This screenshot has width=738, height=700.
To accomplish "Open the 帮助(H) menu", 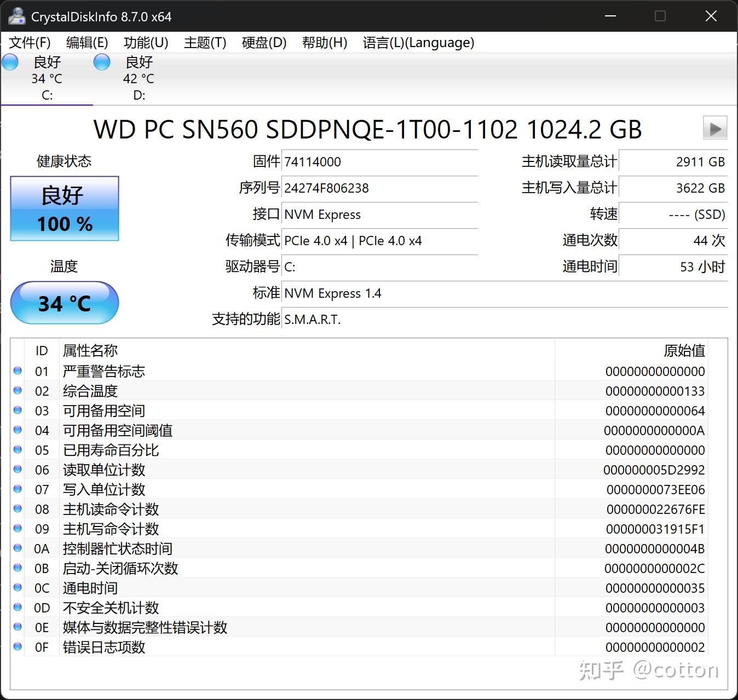I will coord(325,43).
